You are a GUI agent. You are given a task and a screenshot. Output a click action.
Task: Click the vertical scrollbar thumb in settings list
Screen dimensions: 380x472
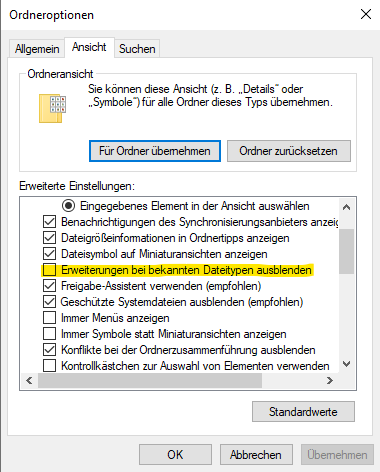(x=347, y=251)
